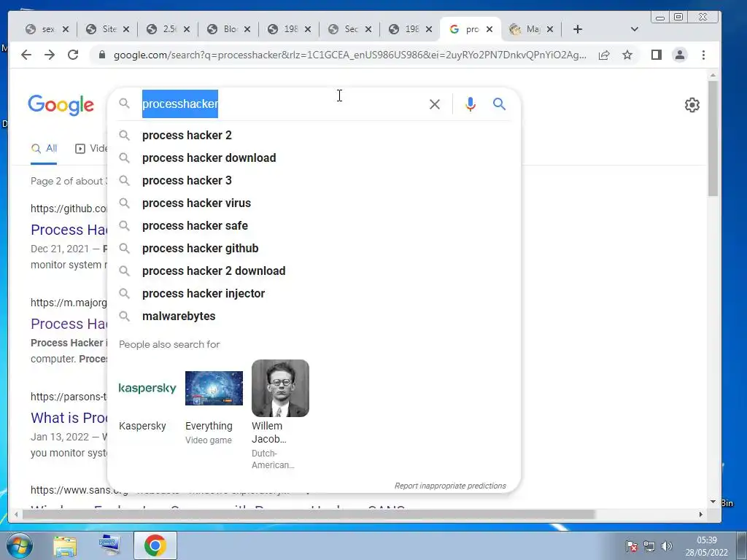This screenshot has width=747, height=560.
Task: Choose suggestion 'process hacker injector'
Action: pos(314,293)
